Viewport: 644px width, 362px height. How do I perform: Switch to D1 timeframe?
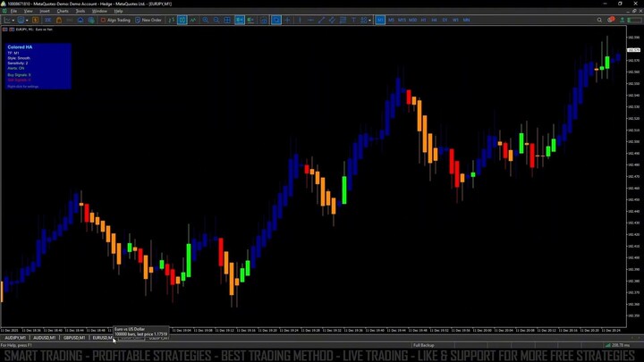pos(445,20)
